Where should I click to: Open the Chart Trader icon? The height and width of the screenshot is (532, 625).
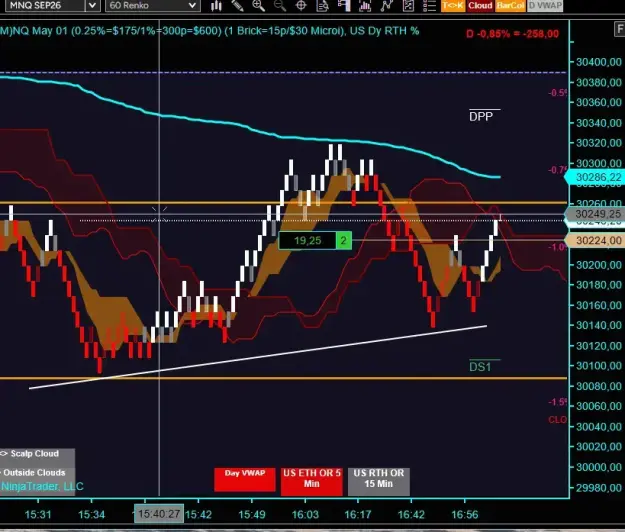coord(344,6)
